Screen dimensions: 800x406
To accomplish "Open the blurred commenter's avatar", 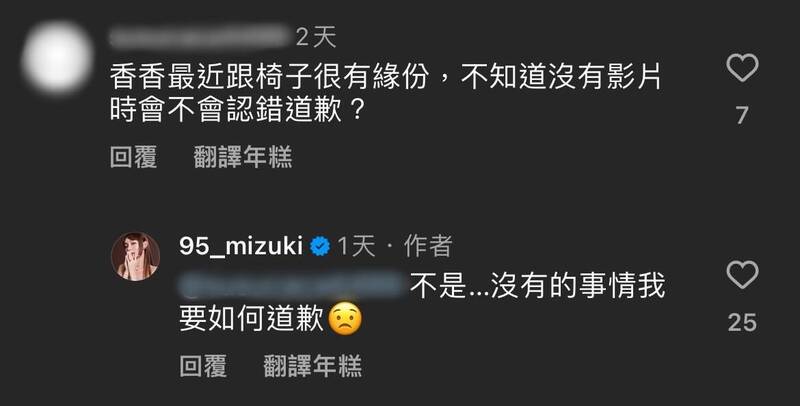I will click(57, 58).
